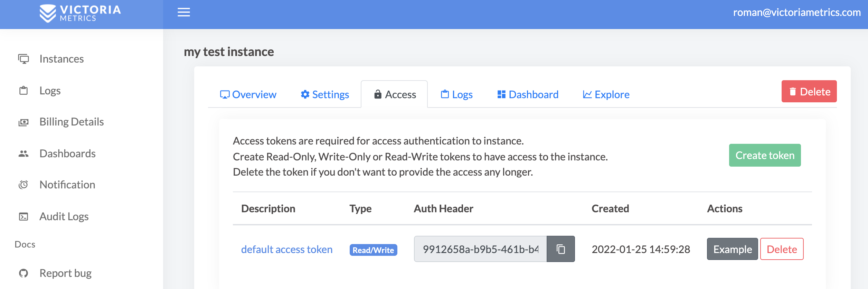Open Instances in the sidebar
Image resolution: width=868 pixels, height=289 pixels.
point(61,59)
